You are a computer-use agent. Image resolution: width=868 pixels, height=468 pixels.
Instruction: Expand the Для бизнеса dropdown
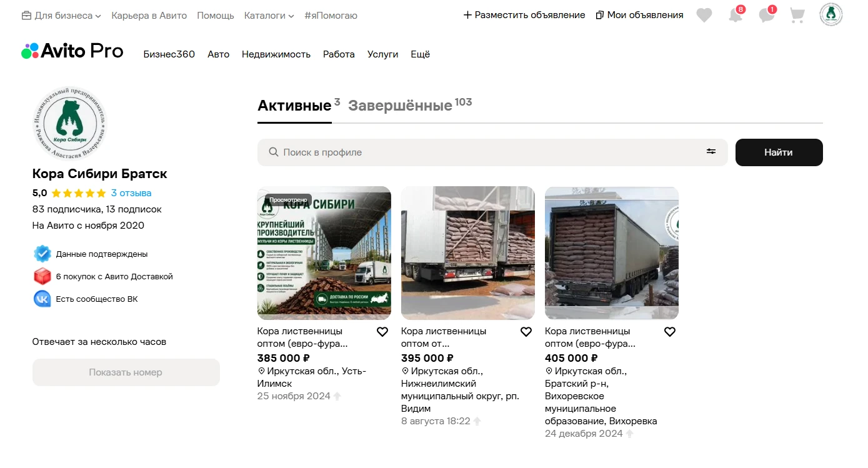point(61,15)
